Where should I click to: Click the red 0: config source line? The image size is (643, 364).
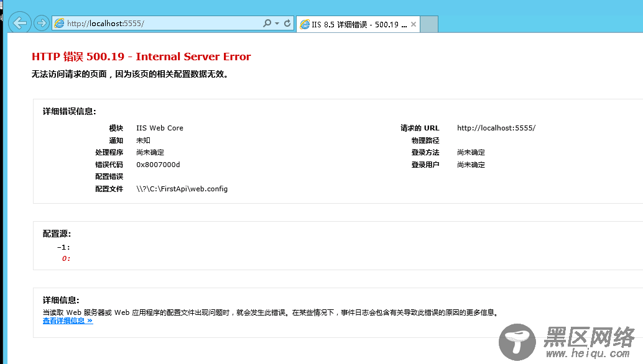coord(66,258)
